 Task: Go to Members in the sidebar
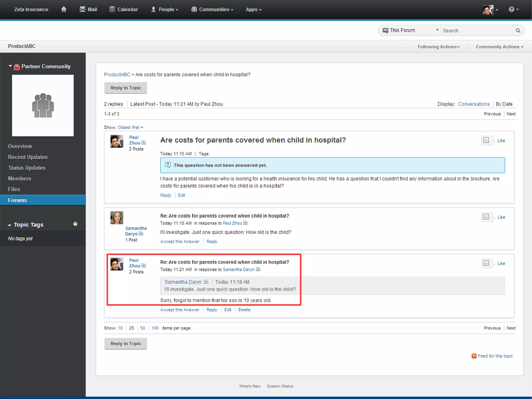(x=19, y=179)
